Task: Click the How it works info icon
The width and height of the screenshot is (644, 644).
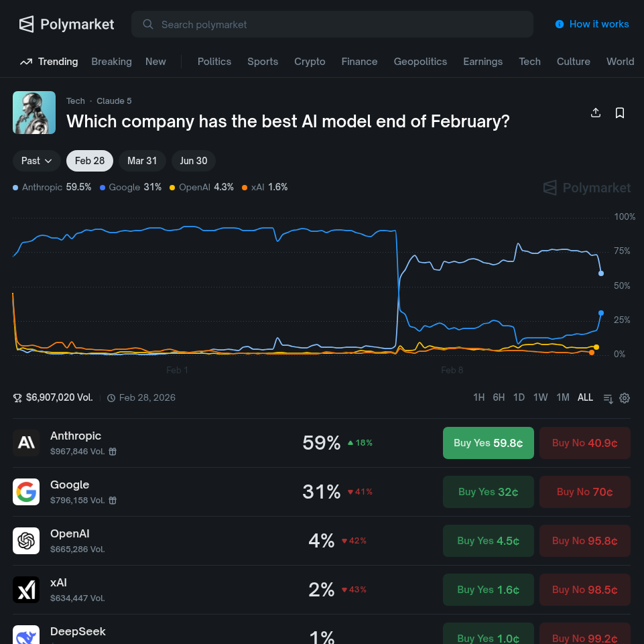Action: coord(560,24)
